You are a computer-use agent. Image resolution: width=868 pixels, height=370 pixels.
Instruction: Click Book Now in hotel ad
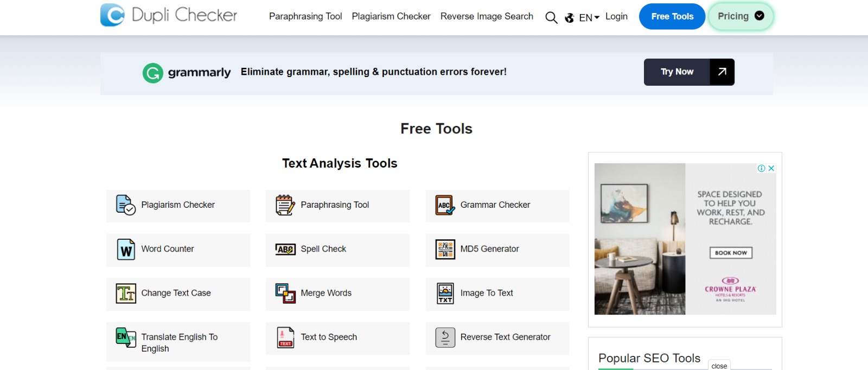tap(731, 253)
